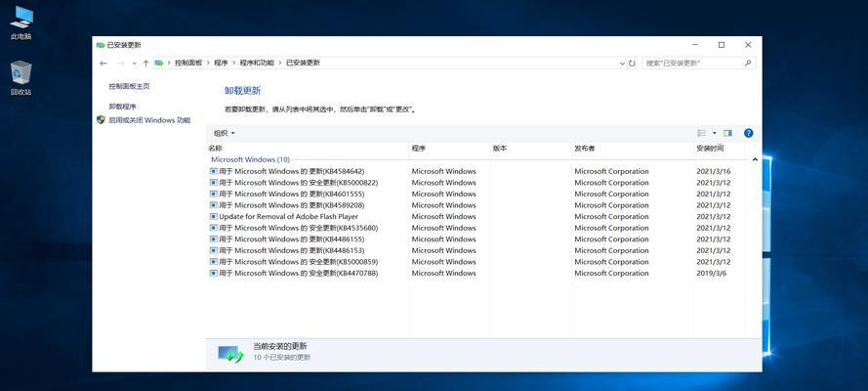The image size is (868, 391).
Task: Click the shield icon beside Windows 功能
Action: 101,120
